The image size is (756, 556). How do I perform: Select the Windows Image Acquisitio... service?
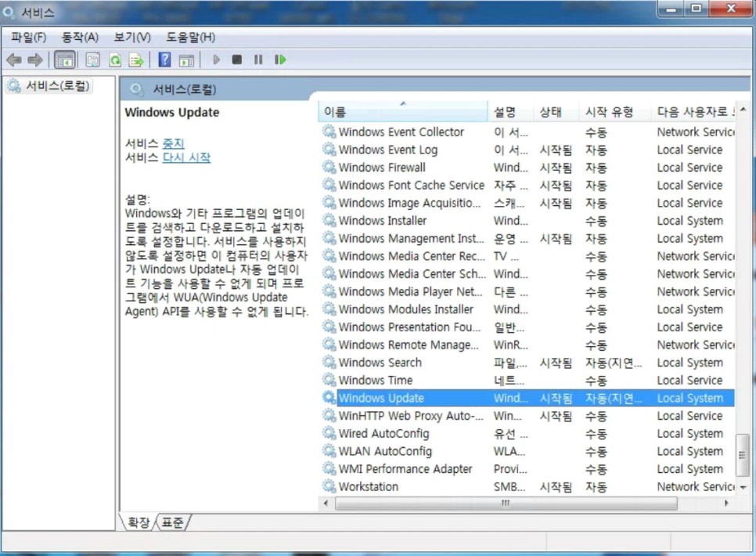(409, 203)
